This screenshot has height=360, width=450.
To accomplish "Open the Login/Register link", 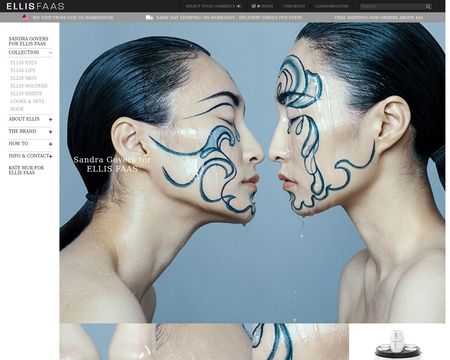I will point(332,6).
